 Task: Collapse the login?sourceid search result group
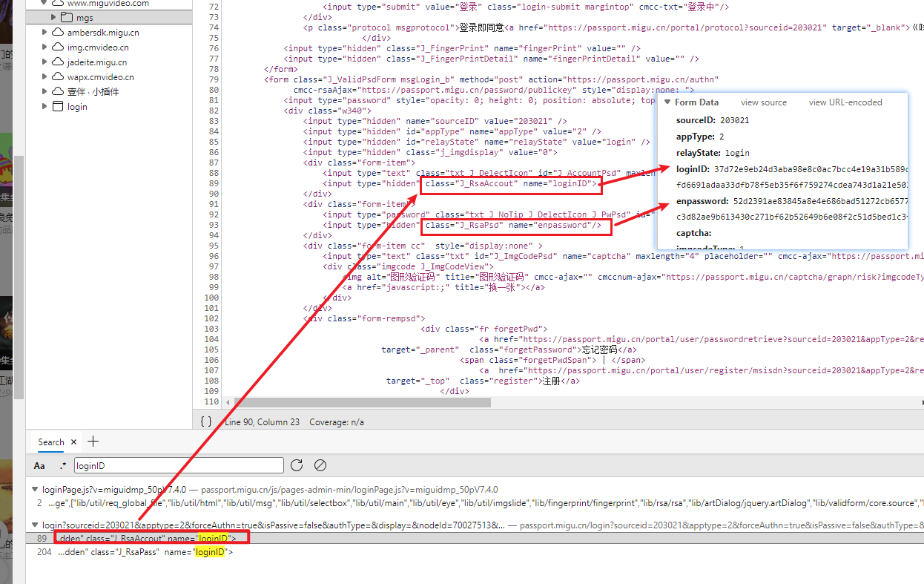36,525
